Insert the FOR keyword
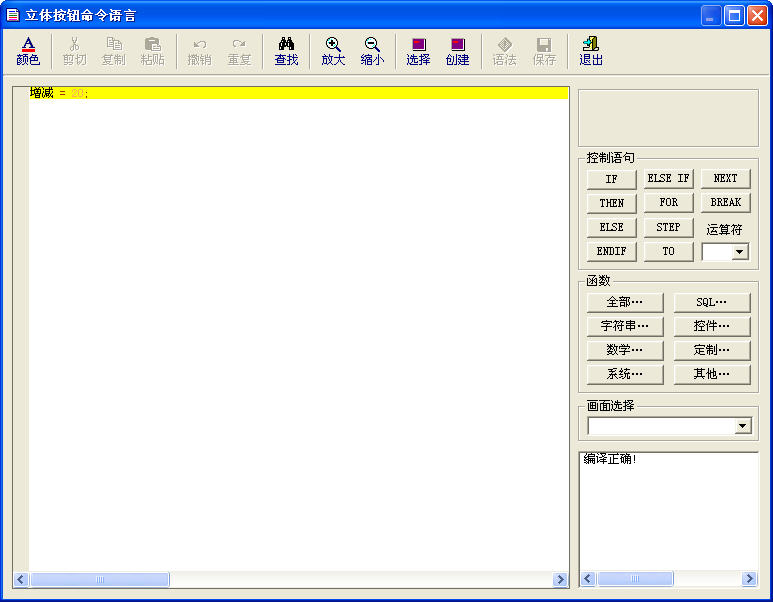773x602 pixels. (668, 203)
